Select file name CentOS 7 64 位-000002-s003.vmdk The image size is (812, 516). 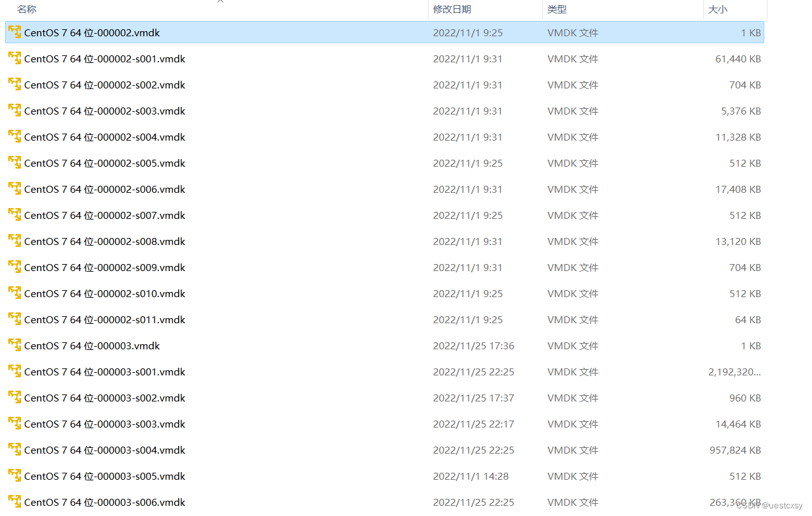(x=105, y=111)
